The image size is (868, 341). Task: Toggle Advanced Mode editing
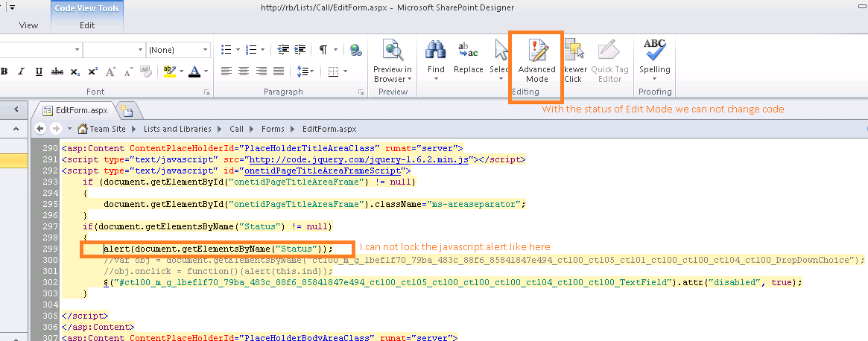[x=536, y=61]
